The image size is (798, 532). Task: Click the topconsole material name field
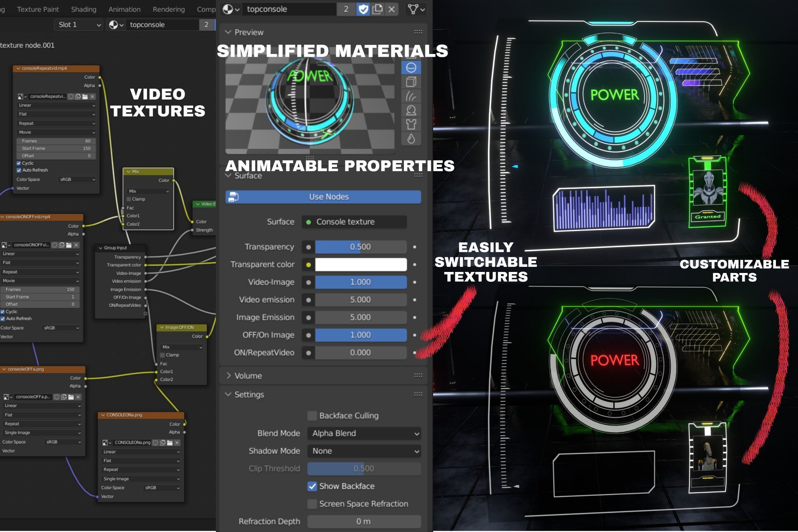tap(289, 9)
